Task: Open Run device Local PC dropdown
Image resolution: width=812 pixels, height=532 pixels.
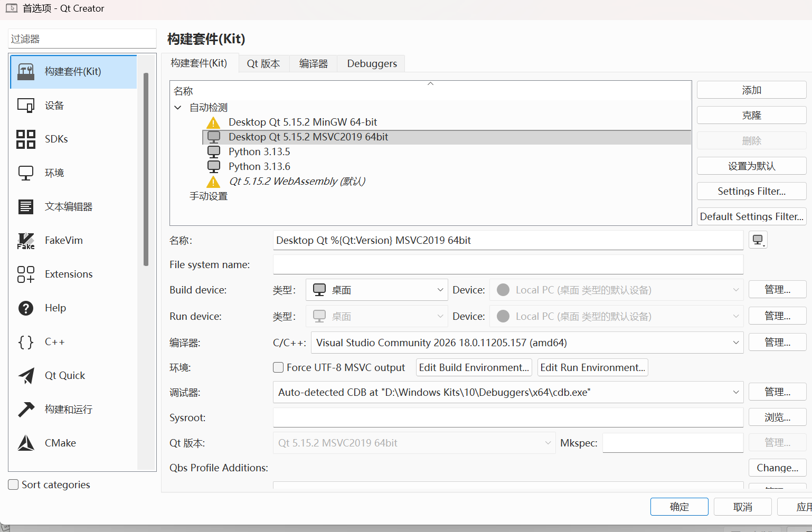Action: tap(616, 316)
